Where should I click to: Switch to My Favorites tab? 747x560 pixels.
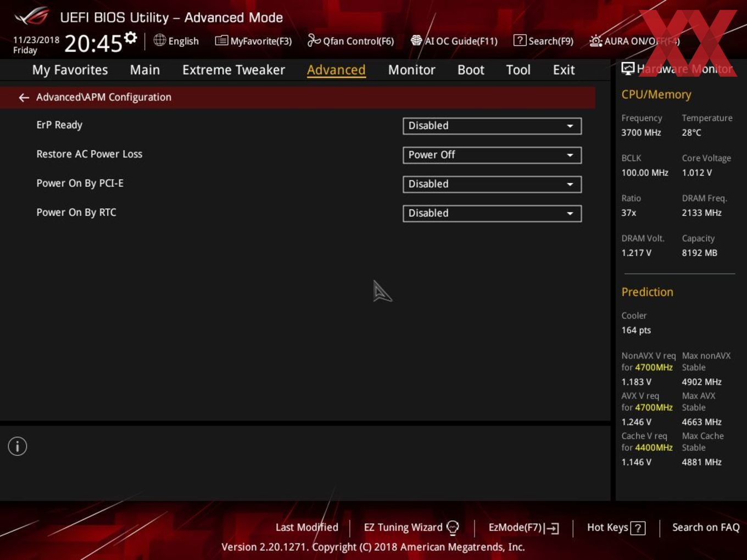click(70, 70)
